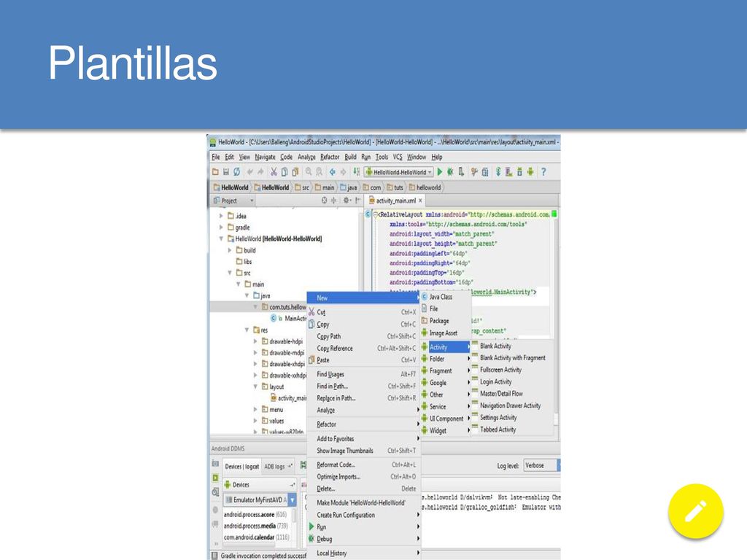Click the Help question mark icon

pos(543,172)
